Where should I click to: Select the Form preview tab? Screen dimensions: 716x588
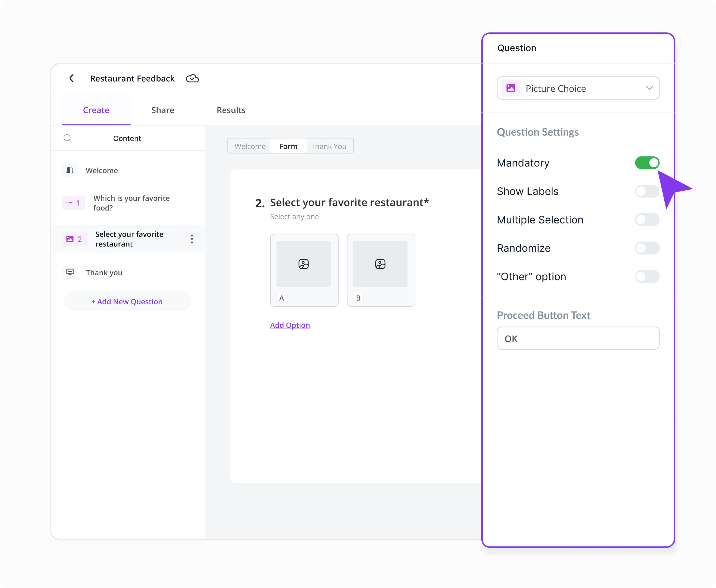(288, 146)
